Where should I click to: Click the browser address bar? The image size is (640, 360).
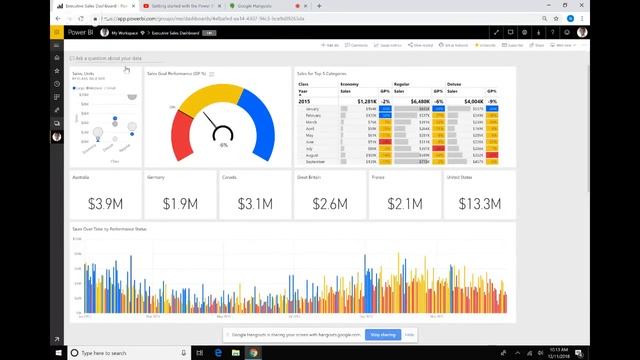318,19
